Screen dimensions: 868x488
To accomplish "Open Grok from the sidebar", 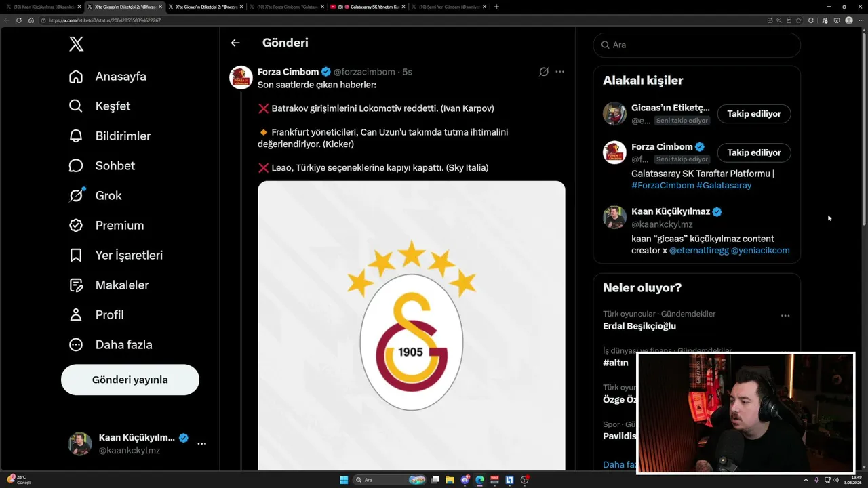I will coord(96,196).
